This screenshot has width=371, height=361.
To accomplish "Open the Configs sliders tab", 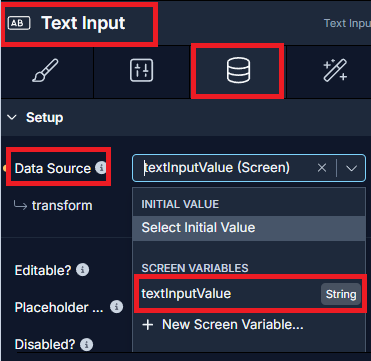I will tap(141, 71).
